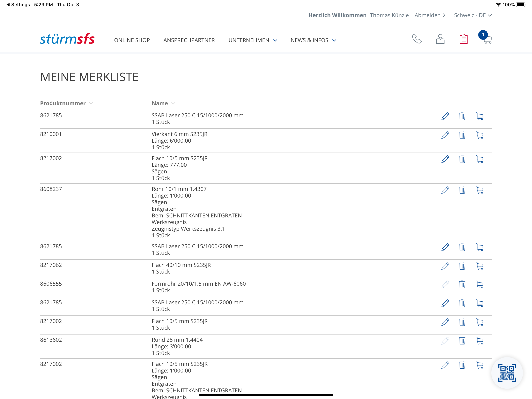The width and height of the screenshot is (532, 399).
Task: Edit the Formrohr 20/10/1,5 mm entry
Action: pos(445,285)
